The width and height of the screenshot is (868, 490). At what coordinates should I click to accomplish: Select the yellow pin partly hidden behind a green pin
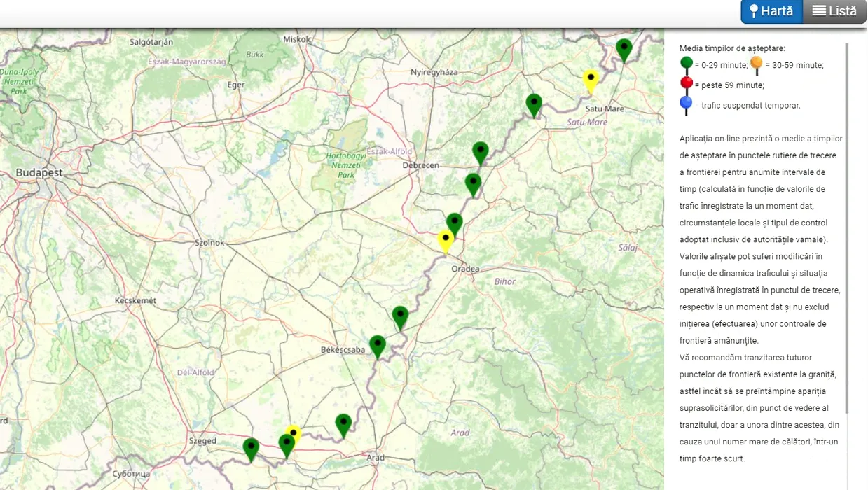tap(294, 432)
